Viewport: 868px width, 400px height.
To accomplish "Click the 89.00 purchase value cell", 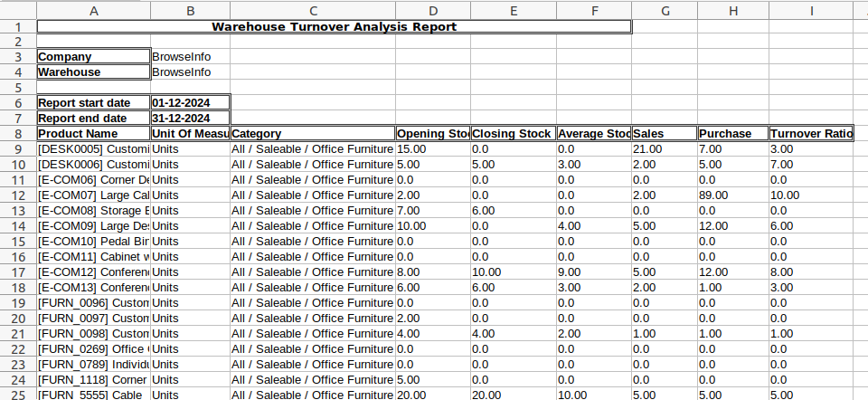I will click(x=732, y=195).
